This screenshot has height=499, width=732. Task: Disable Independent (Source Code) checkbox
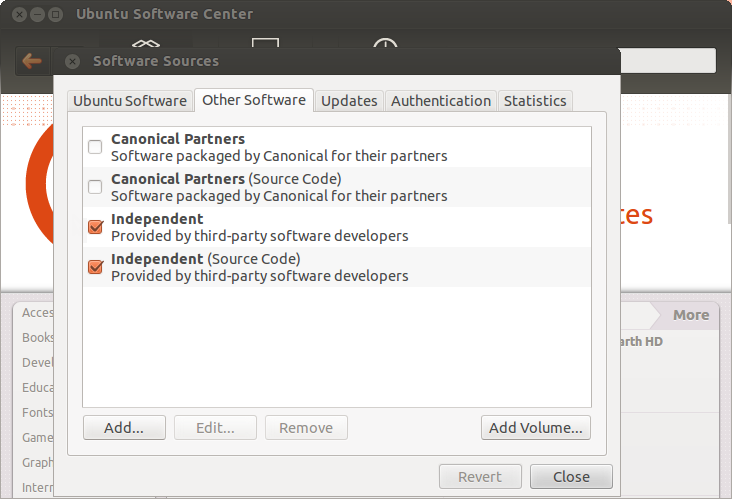tap(96, 267)
